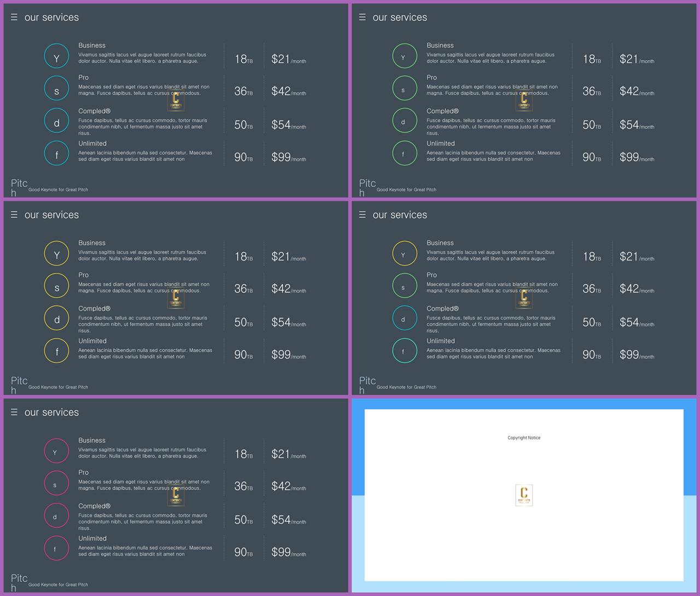Image resolution: width=700 pixels, height=596 pixels.
Task: Select green s circle on all-green slide
Action: [x=405, y=88]
